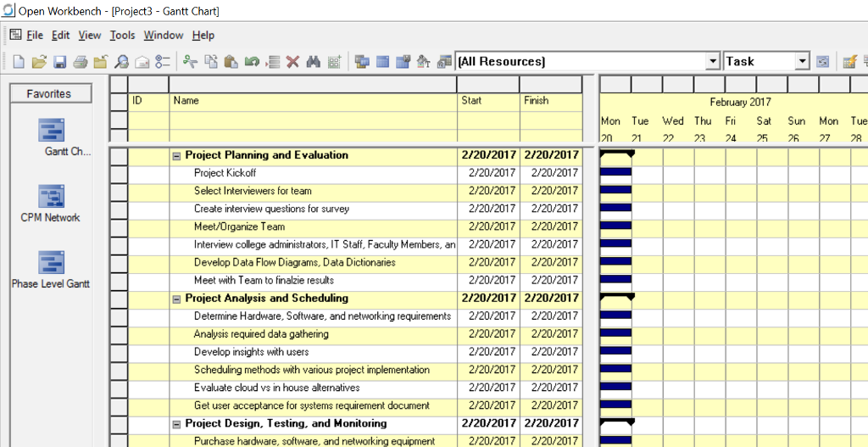
Task: Open the All Resources dropdown arrow
Action: click(x=713, y=61)
